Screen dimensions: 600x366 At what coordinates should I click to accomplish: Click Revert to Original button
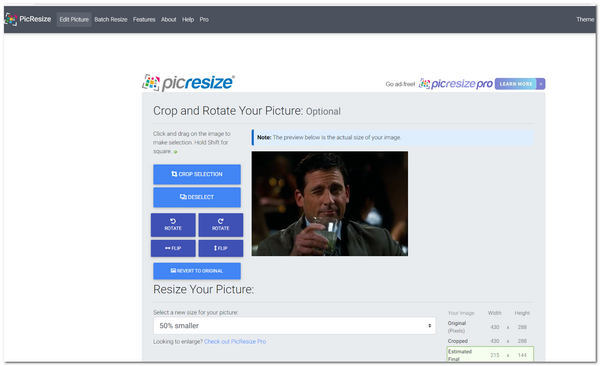[197, 271]
